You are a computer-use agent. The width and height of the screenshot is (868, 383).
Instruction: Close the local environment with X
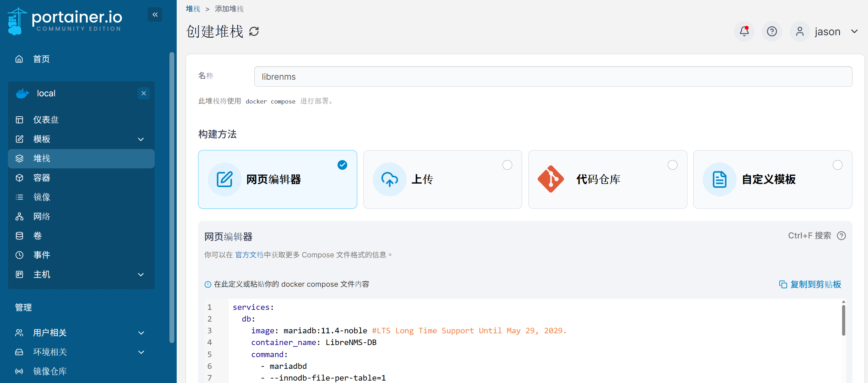pyautogui.click(x=144, y=93)
